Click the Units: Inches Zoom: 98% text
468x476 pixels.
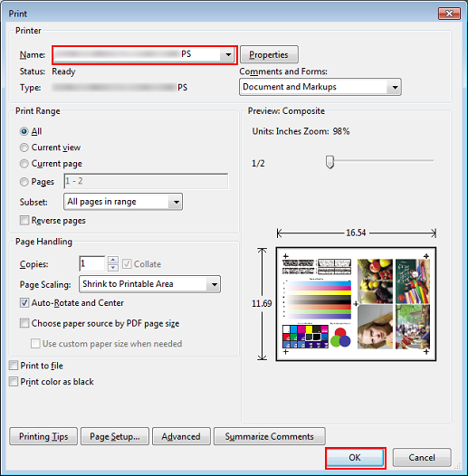301,131
